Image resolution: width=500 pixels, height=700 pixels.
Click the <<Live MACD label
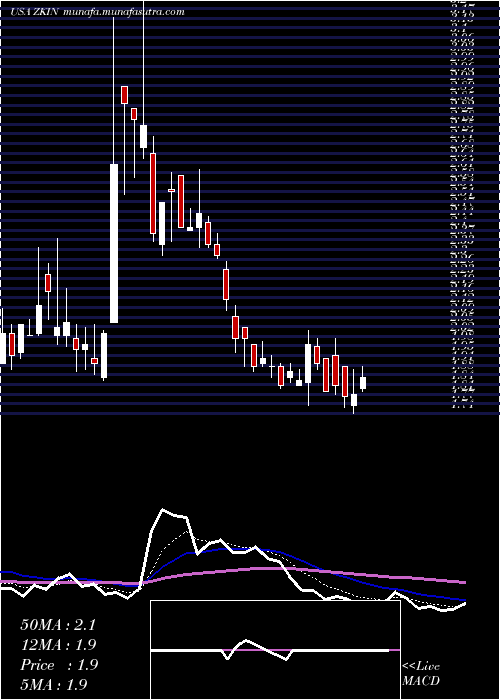point(421,674)
